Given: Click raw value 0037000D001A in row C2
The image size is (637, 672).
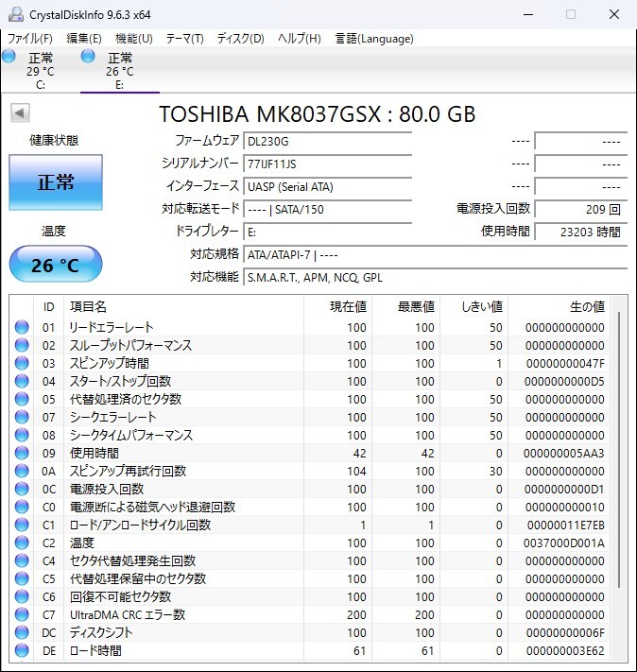Looking at the screenshot, I should pyautogui.click(x=563, y=543).
